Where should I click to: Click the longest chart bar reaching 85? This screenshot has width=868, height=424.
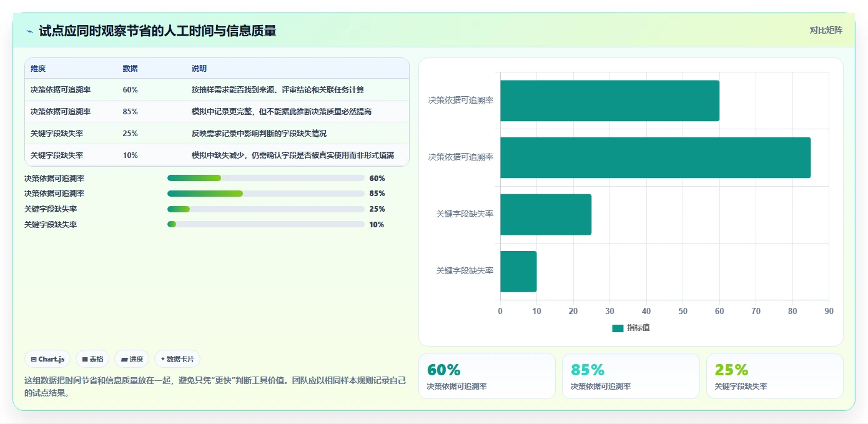tap(655, 157)
